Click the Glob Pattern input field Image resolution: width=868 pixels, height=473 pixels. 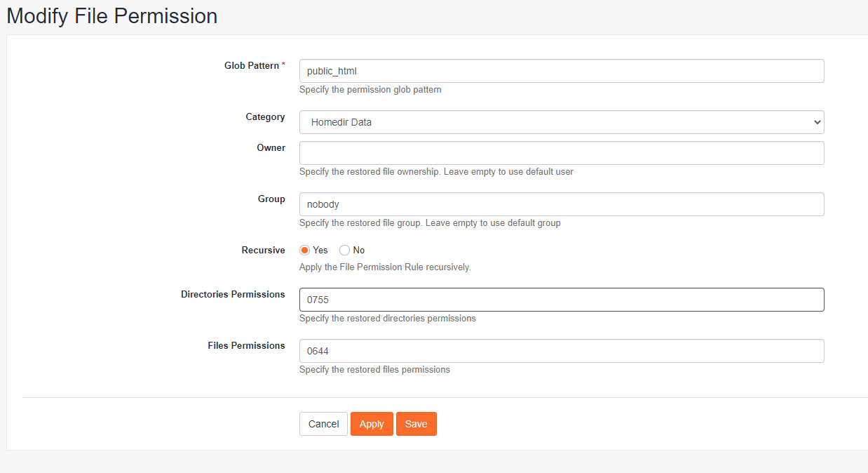pos(562,71)
